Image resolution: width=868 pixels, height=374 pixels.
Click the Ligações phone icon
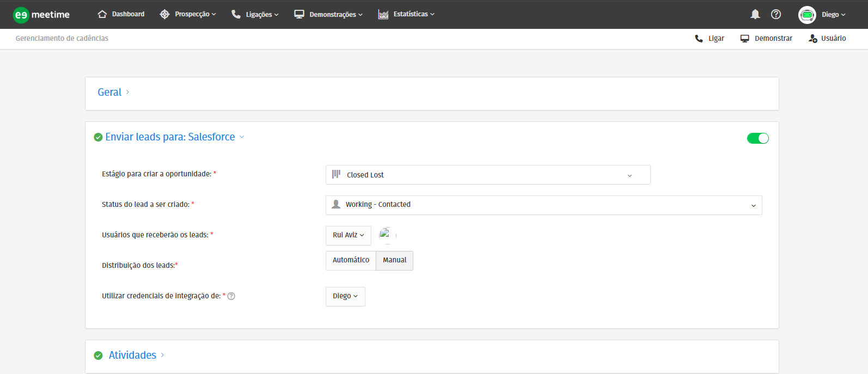tap(236, 14)
